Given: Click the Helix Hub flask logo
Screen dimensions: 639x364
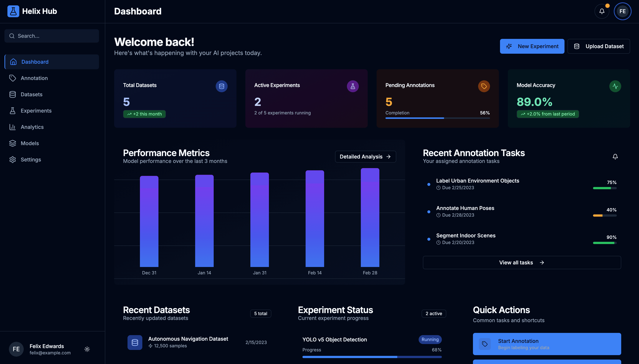Looking at the screenshot, I should coord(13,11).
